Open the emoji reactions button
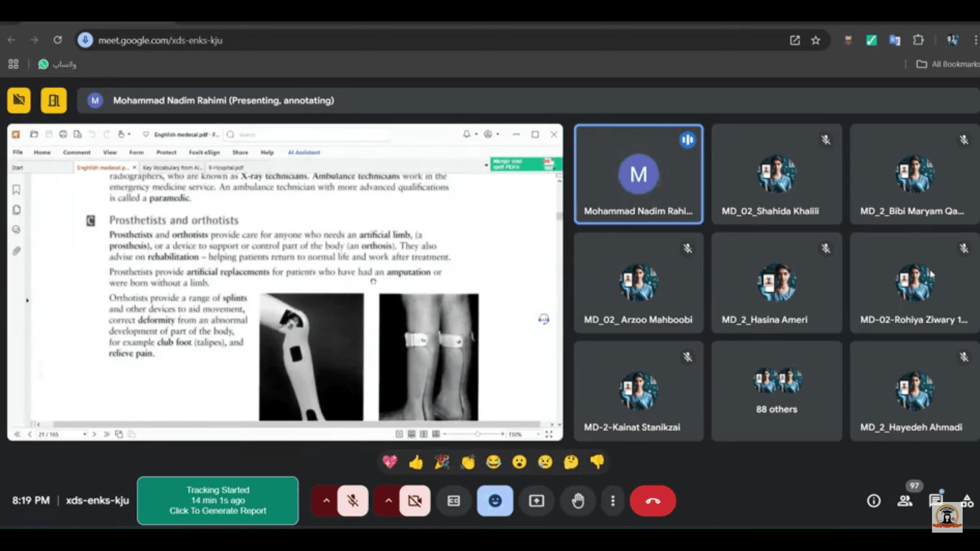The width and height of the screenshot is (980, 551). (x=495, y=501)
